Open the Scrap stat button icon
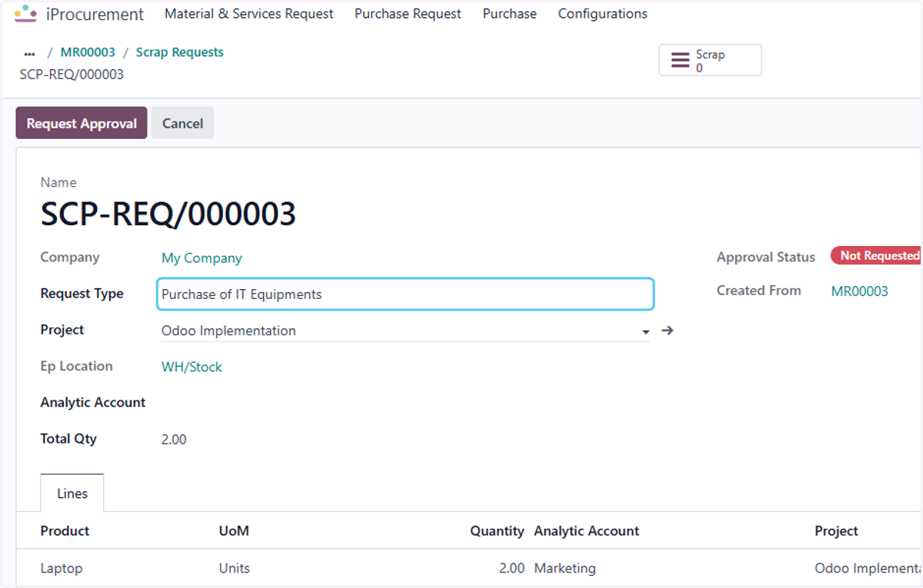The image size is (923, 588). coord(681,60)
